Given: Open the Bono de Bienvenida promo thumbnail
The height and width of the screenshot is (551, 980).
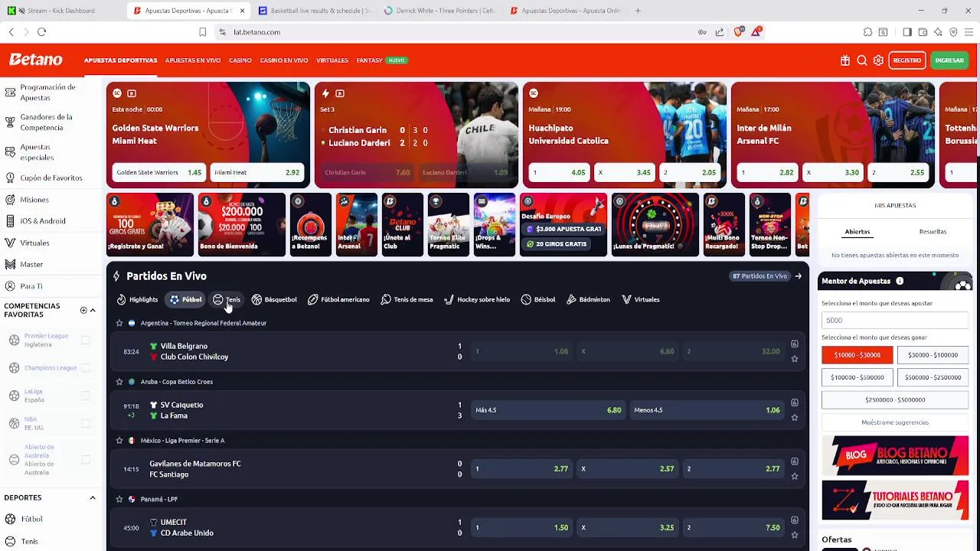Looking at the screenshot, I should 242,224.
